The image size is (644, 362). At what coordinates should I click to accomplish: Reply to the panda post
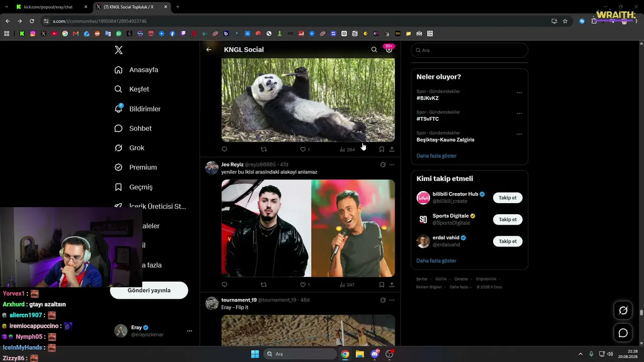pyautogui.click(x=224, y=149)
